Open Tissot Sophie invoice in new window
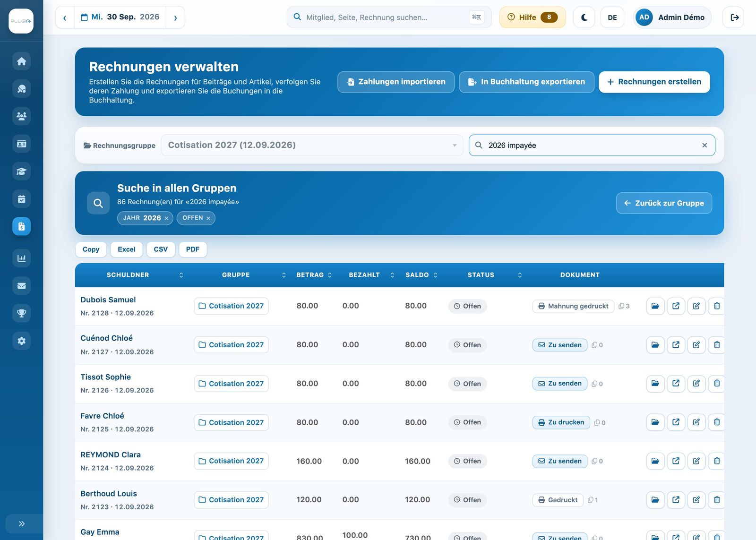Viewport: 756px width, 540px height. click(x=676, y=384)
